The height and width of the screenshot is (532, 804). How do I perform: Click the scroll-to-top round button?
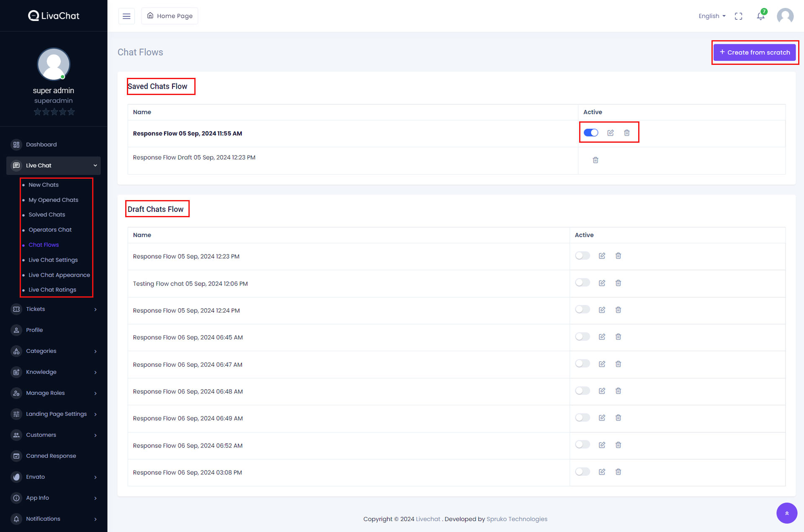pos(786,513)
